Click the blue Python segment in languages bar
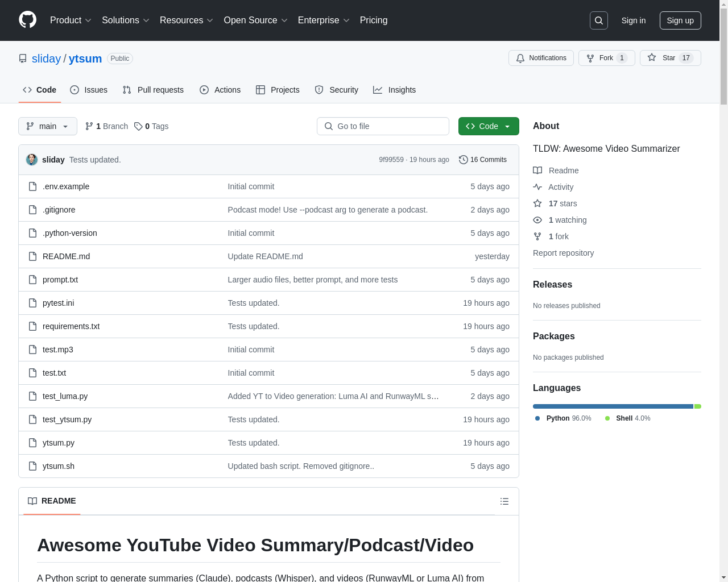Viewport: 728px width, 582px height. (x=613, y=406)
